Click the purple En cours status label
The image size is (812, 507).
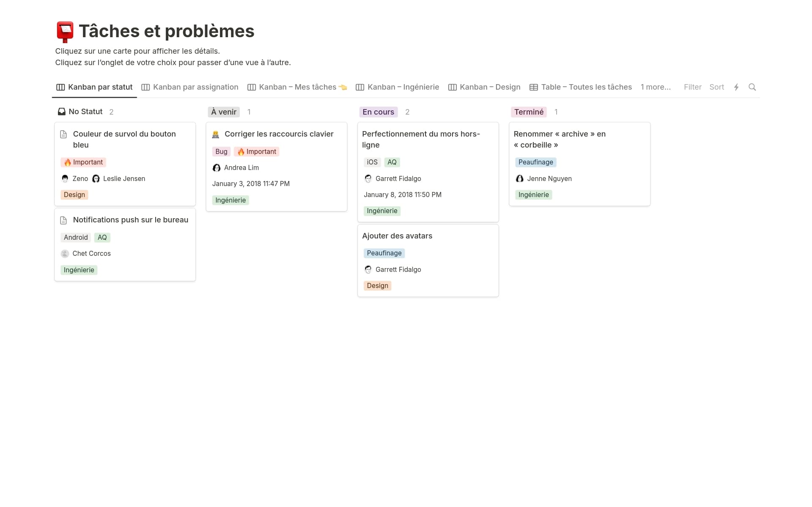378,112
